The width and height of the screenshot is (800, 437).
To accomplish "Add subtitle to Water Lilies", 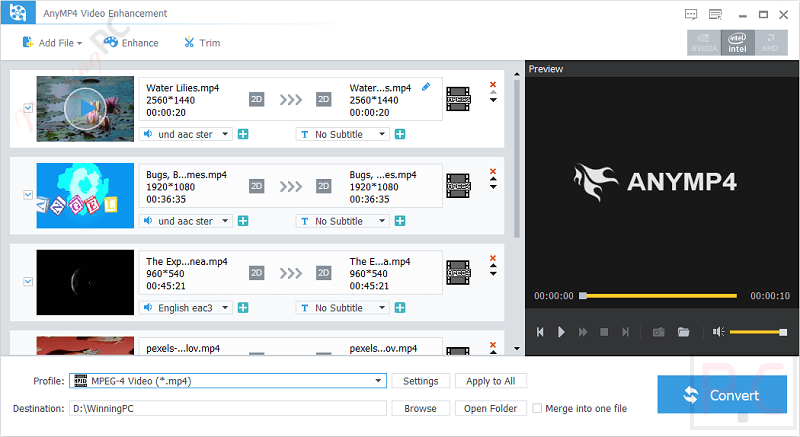I will pos(400,134).
